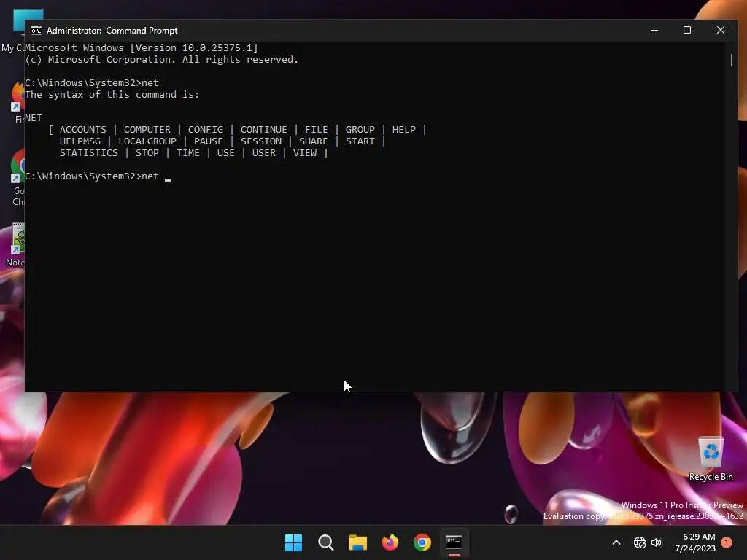The height and width of the screenshot is (560, 747).
Task: Click the word TIME in the output
Action: tap(188, 153)
